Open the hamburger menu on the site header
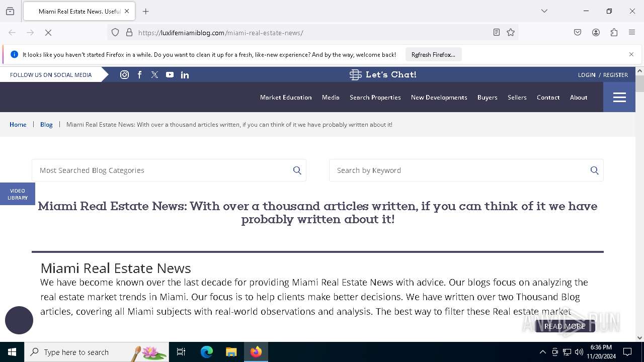The image size is (644, 362). 619,97
